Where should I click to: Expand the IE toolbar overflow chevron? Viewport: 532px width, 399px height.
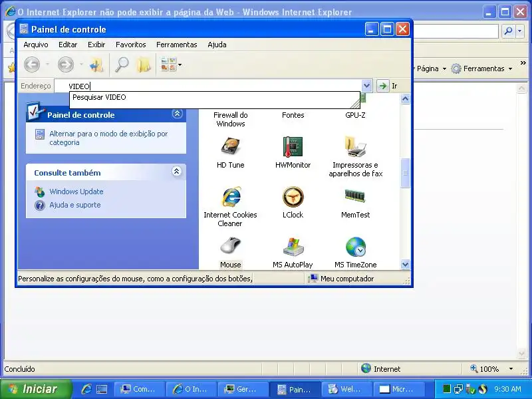point(523,63)
